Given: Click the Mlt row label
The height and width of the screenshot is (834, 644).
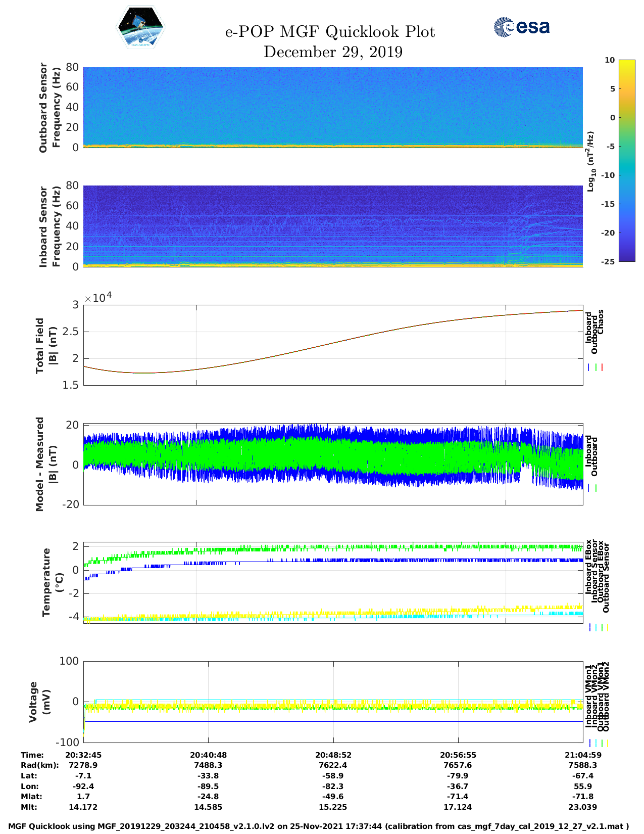Looking at the screenshot, I should [29, 807].
